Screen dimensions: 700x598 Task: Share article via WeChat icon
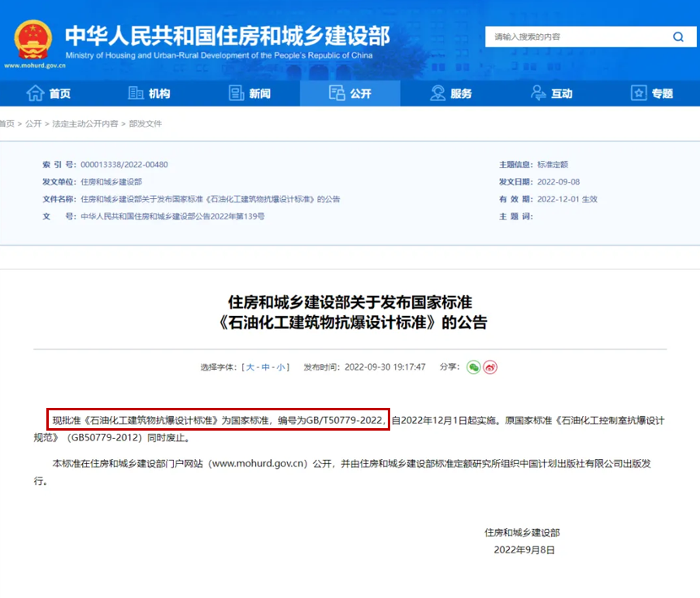(x=473, y=367)
